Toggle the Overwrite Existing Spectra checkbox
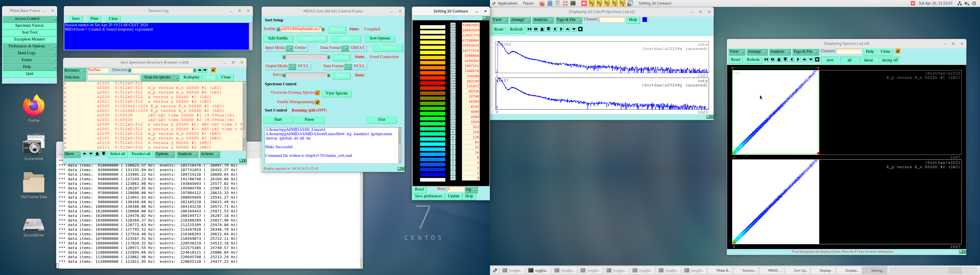This screenshot has height=275, width=980. coord(318,93)
